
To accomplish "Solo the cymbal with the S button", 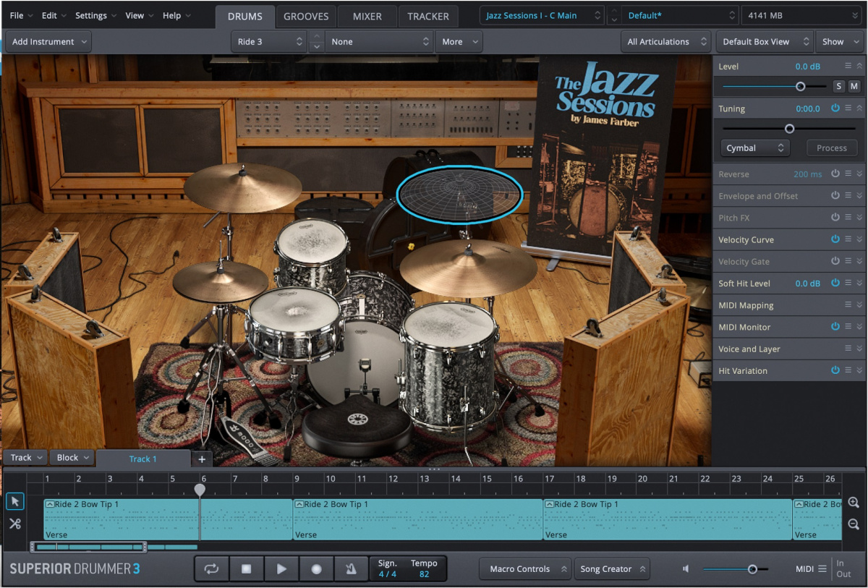I will tap(838, 85).
